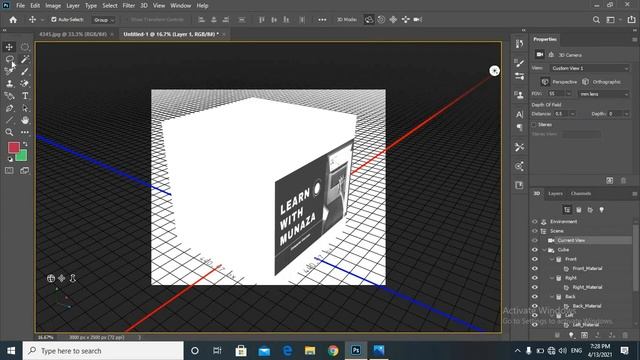Screen dimensions: 640x360
Task: Click the red foreground color swatch
Action: [x=13, y=147]
